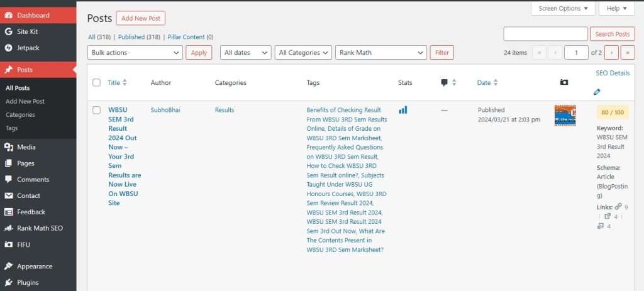Click the Posts pushpin icon
644x291 pixels.
[8, 70]
